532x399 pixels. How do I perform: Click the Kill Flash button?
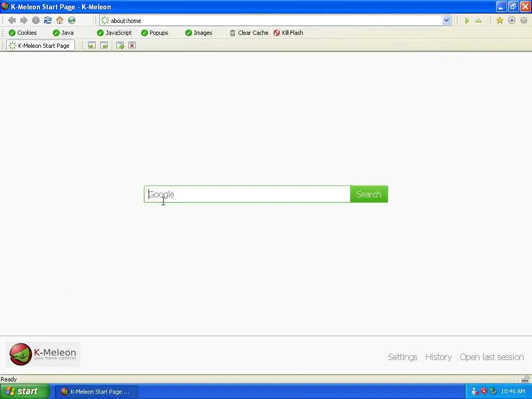tap(288, 33)
